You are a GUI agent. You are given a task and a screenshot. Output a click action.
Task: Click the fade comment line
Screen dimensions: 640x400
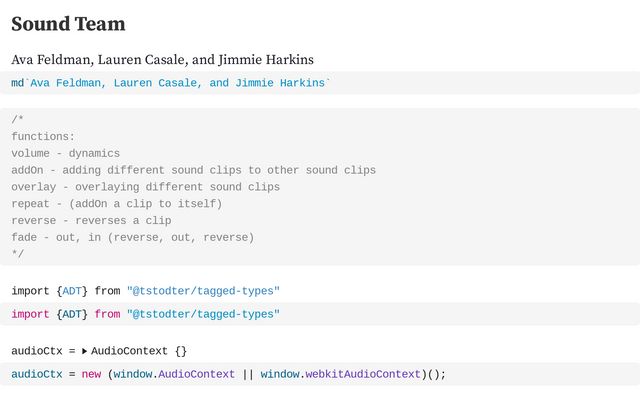132,237
